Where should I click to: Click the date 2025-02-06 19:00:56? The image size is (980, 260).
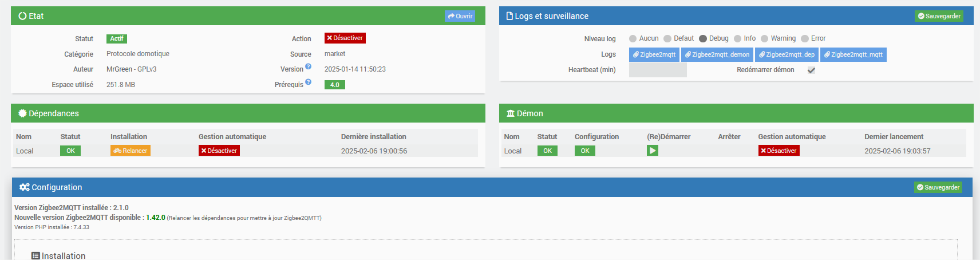(374, 151)
